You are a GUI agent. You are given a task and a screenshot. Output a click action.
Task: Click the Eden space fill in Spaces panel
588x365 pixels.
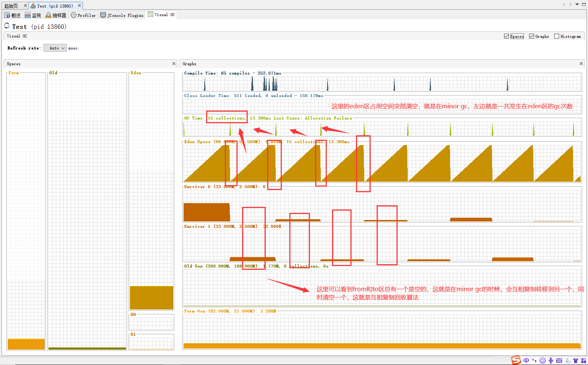click(151, 298)
